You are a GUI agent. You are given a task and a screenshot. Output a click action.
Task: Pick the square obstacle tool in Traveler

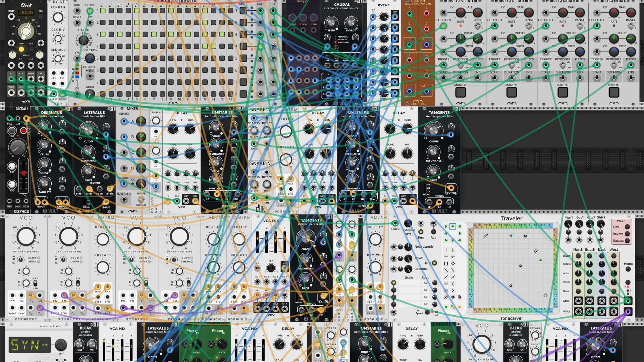coord(446,263)
